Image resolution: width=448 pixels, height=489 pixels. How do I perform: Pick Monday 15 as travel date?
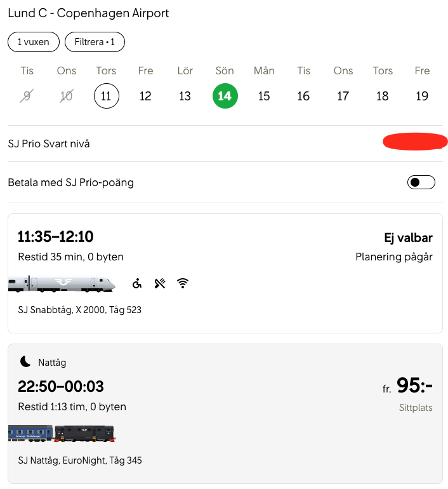(x=264, y=97)
